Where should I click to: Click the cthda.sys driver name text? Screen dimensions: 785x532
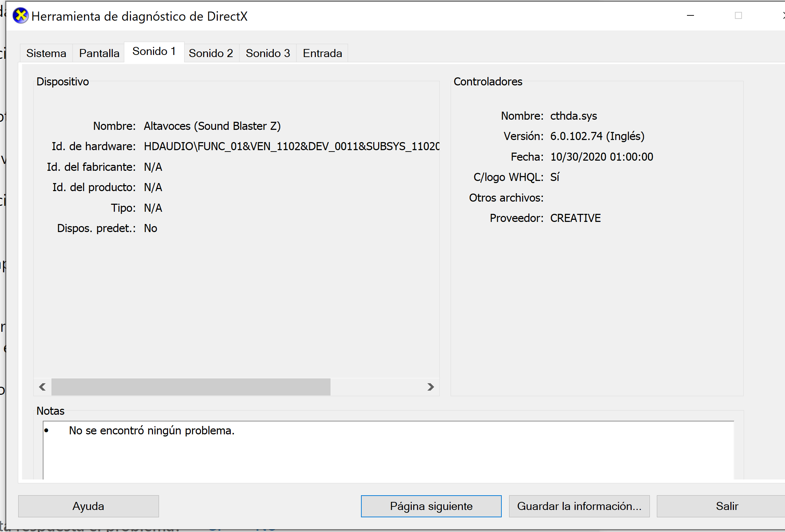pos(574,116)
